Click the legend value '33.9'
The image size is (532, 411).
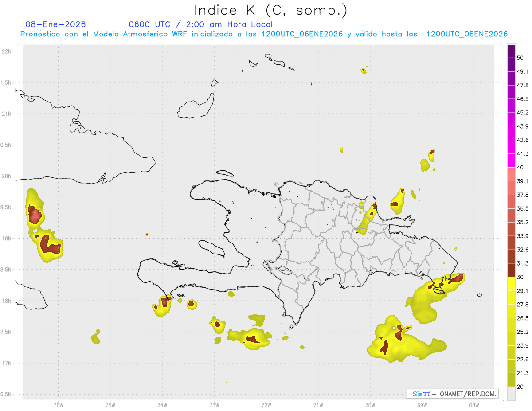pos(523,236)
